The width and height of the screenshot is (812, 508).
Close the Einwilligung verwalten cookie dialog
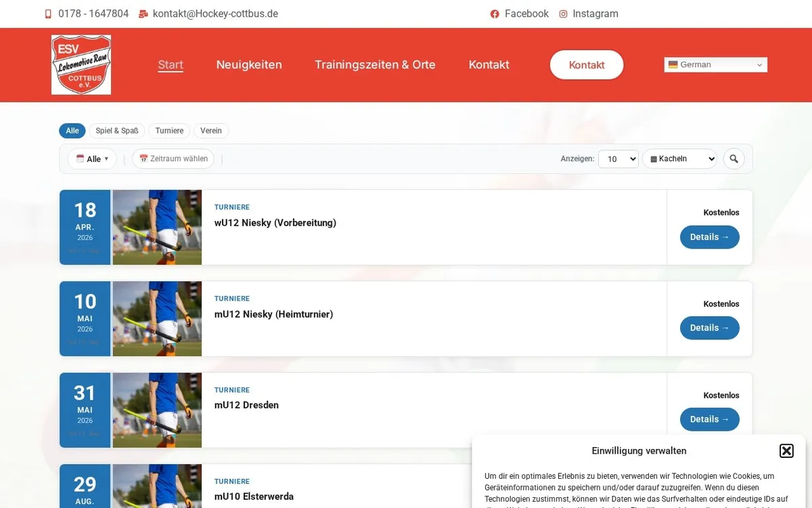(786, 451)
